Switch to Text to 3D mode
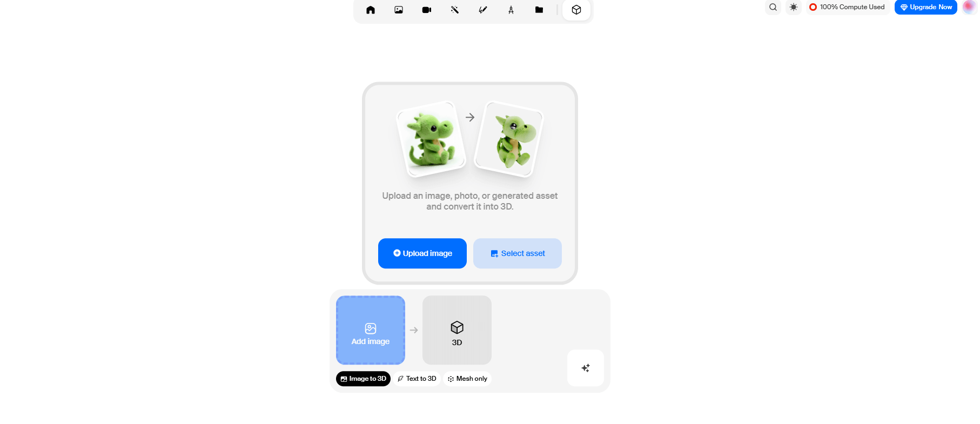The image size is (980, 424). pos(417,379)
